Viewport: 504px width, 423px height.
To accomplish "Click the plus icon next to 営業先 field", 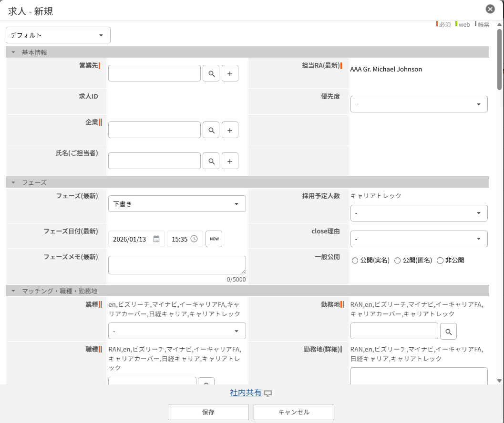I will [x=230, y=74].
